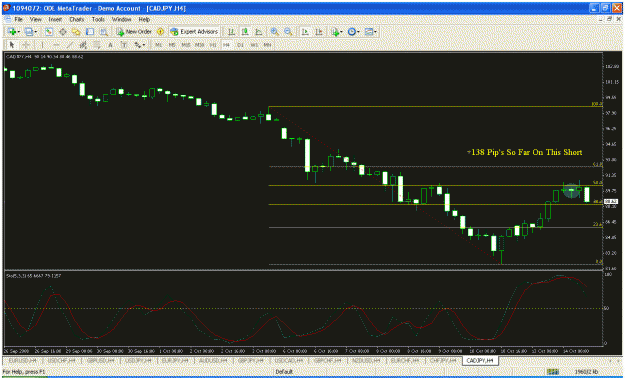Zoom out of the chart using magnifier minus

288,32
